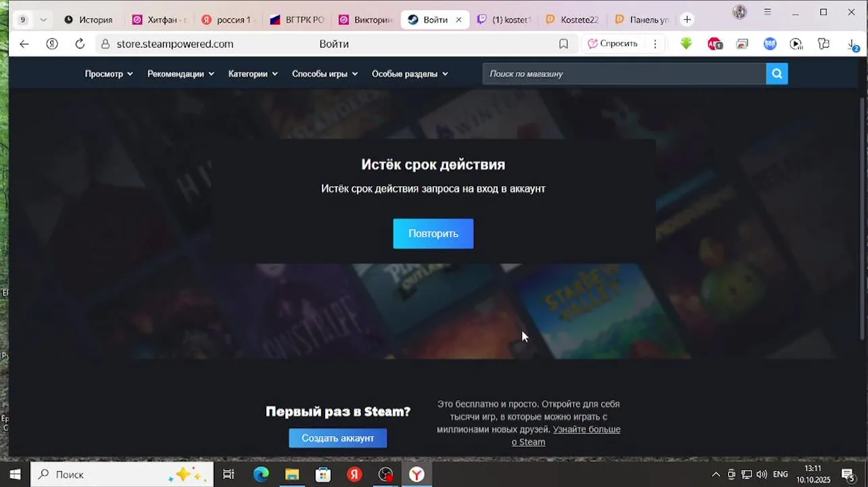Open the Yandex home button beside back arrow
The image size is (868, 487).
point(52,44)
